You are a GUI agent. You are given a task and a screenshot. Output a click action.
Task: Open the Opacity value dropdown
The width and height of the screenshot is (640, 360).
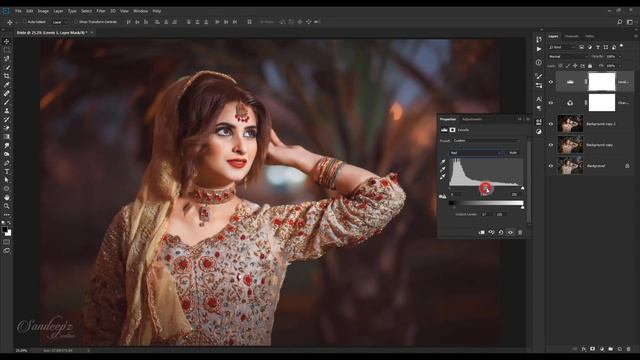(x=620, y=56)
